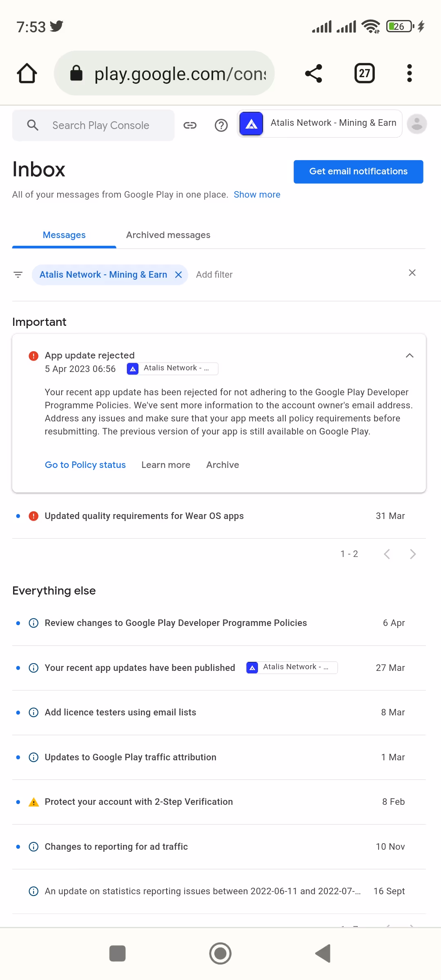The image size is (441, 980).
Task: Click Get email notifications button
Action: coord(358,171)
